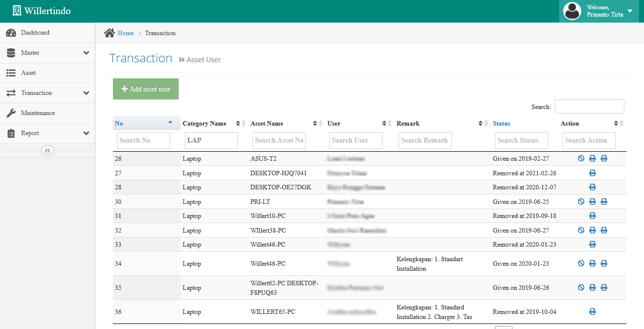Screen dimensions: 644x329
Task: Click the cancel icon in row number 34
Action: click(x=581, y=264)
